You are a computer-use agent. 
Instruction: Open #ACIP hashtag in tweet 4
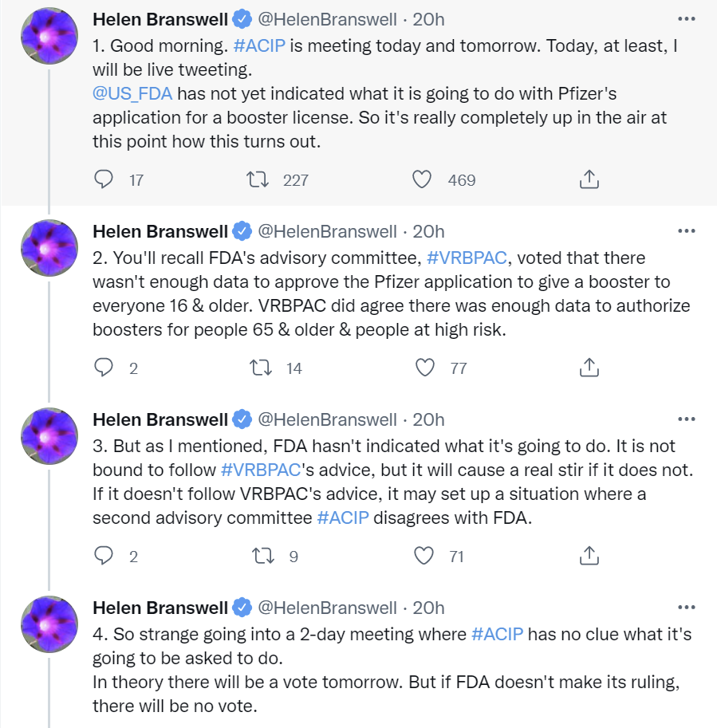pos(498,634)
